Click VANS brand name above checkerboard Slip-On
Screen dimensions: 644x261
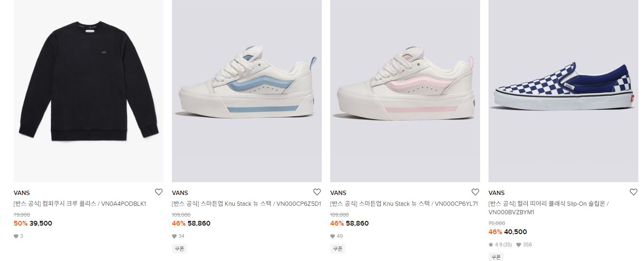(497, 193)
